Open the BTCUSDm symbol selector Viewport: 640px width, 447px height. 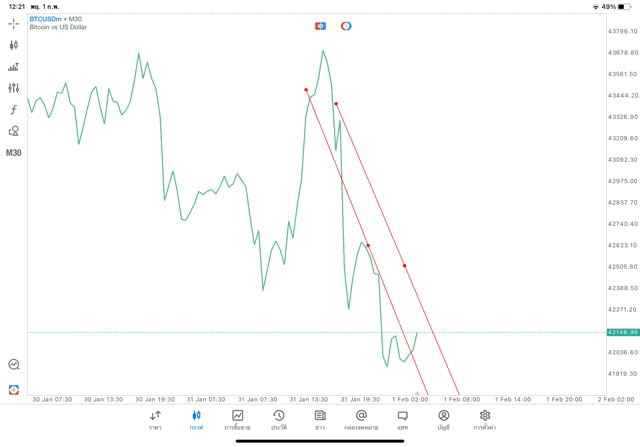56,19
